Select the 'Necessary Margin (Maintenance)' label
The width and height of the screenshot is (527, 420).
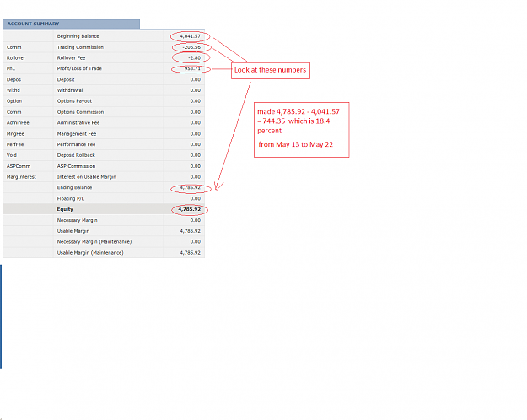click(94, 242)
